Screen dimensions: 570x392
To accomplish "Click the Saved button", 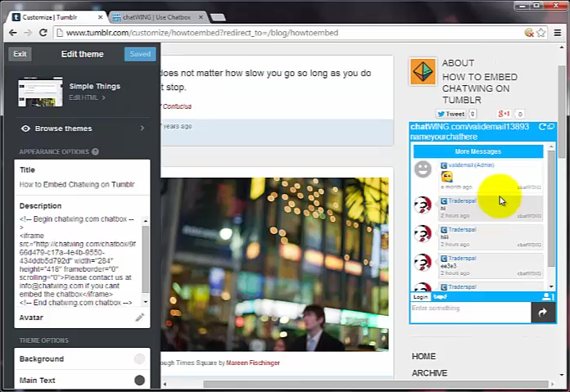I will pyautogui.click(x=140, y=54).
